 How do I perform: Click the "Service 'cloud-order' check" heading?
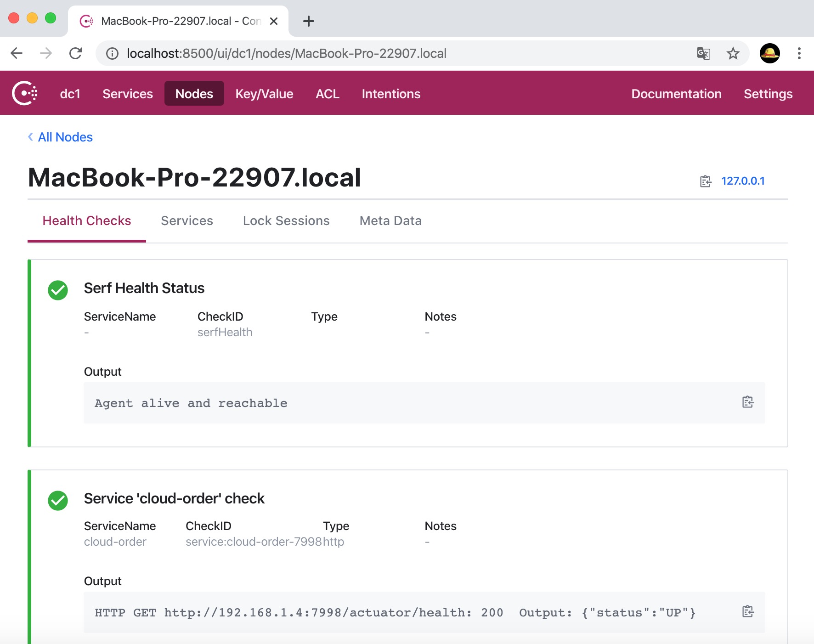(174, 498)
